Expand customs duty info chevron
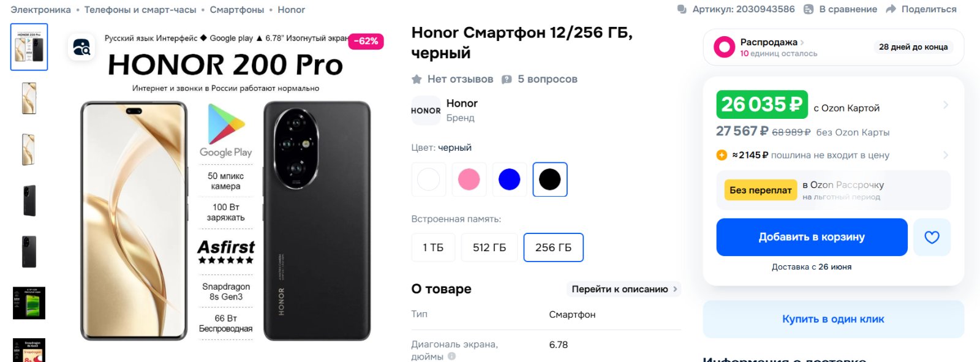The width and height of the screenshot is (980, 362). pos(946,155)
